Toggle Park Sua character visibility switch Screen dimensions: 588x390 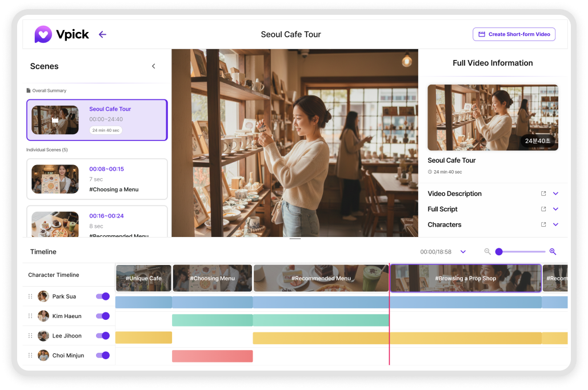103,296
